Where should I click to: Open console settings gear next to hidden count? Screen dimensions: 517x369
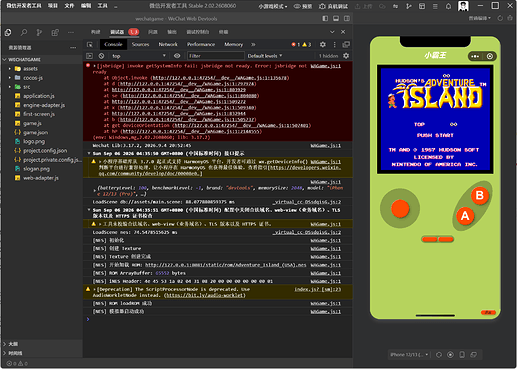pos(346,56)
